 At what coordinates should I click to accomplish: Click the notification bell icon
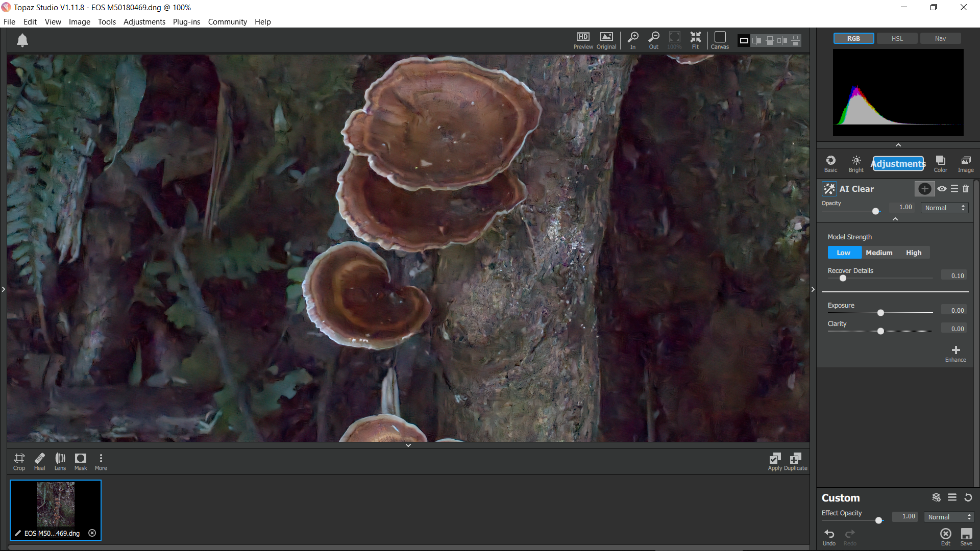22,40
